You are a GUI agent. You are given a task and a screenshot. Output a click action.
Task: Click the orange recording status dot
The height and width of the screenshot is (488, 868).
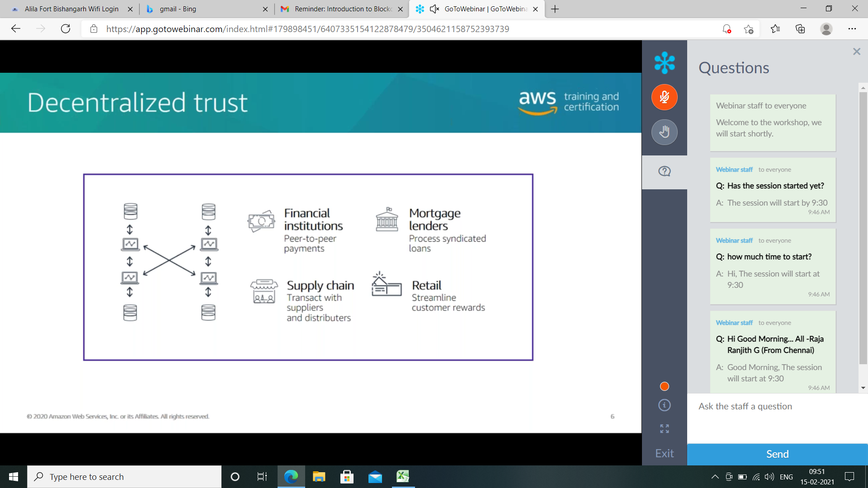point(664,386)
